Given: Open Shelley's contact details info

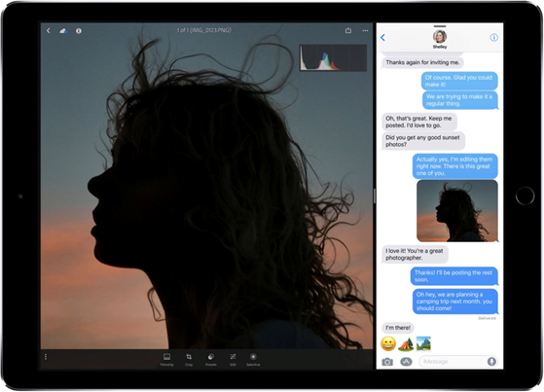Looking at the screenshot, I should 494,38.
